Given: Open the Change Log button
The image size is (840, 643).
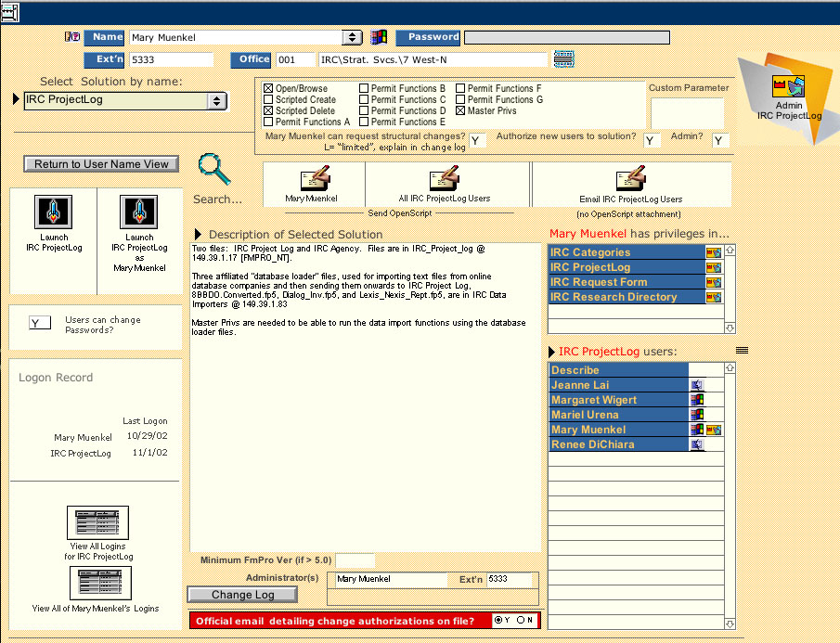Looking at the screenshot, I should (x=242, y=595).
